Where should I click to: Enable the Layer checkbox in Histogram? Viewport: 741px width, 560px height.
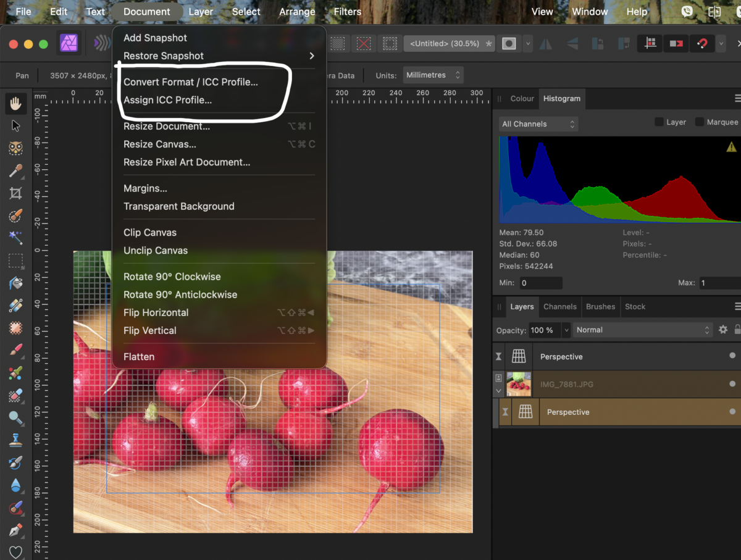tap(659, 122)
